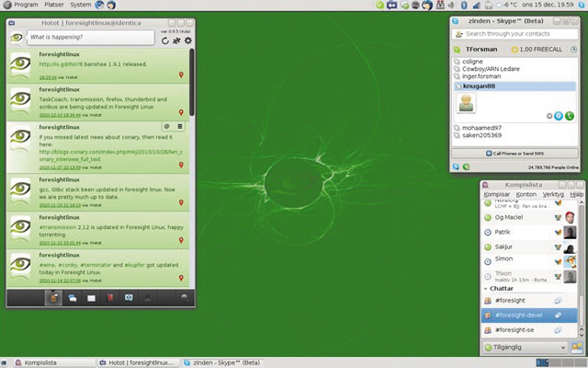Image resolution: width=588 pixels, height=368 pixels.
Task: Click the red location pin on TaskCoach tweet
Action: [x=181, y=112]
